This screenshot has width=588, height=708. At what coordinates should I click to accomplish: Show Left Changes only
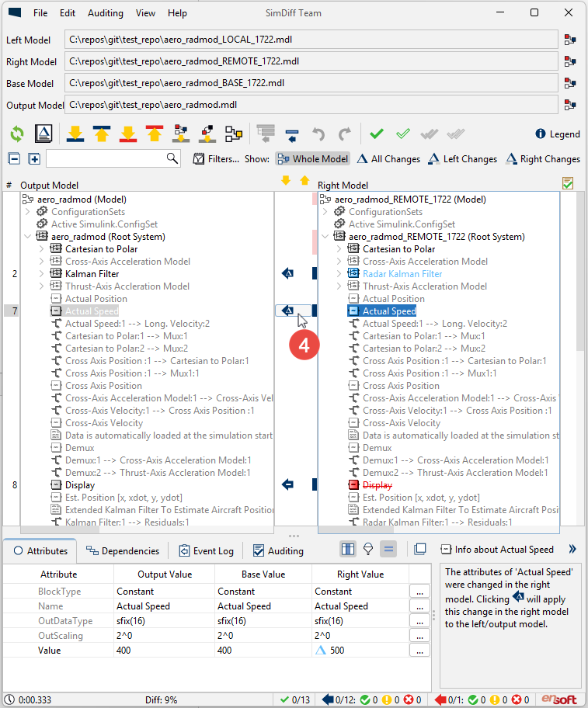tap(462, 159)
